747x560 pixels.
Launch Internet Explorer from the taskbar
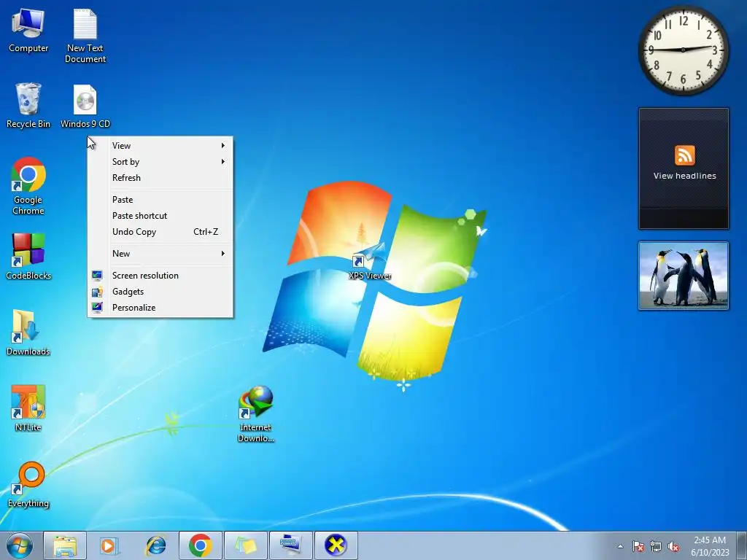pos(155,545)
